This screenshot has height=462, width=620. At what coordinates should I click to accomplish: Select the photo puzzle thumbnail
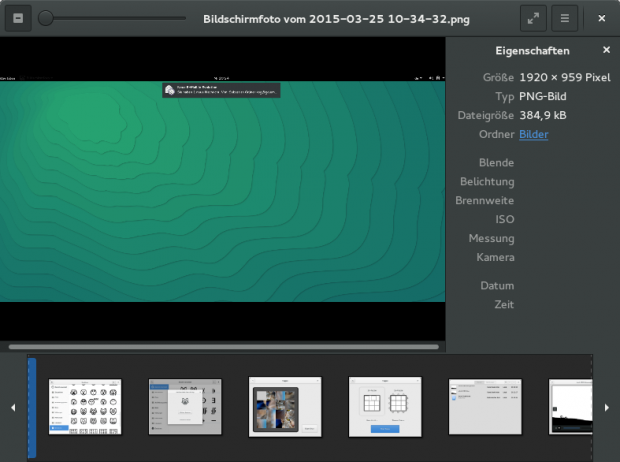tap(285, 407)
